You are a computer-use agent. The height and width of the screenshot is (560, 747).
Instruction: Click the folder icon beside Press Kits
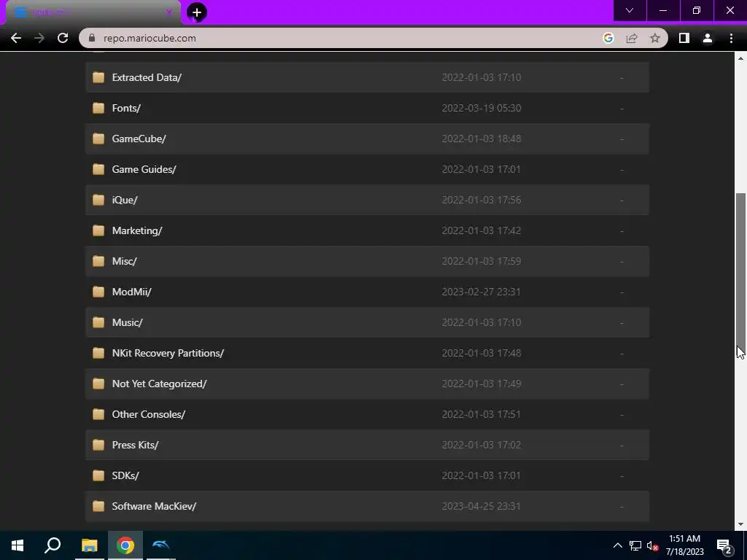click(98, 445)
